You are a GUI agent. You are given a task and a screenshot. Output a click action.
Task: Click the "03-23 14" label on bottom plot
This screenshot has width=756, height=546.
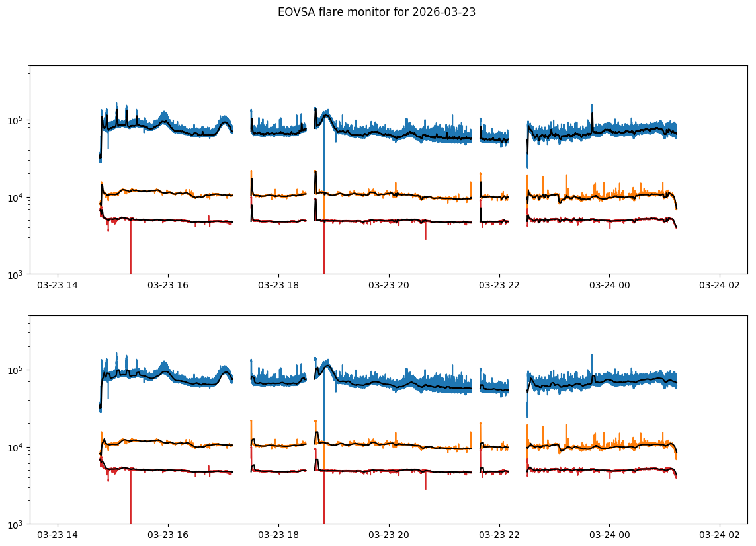(x=58, y=535)
